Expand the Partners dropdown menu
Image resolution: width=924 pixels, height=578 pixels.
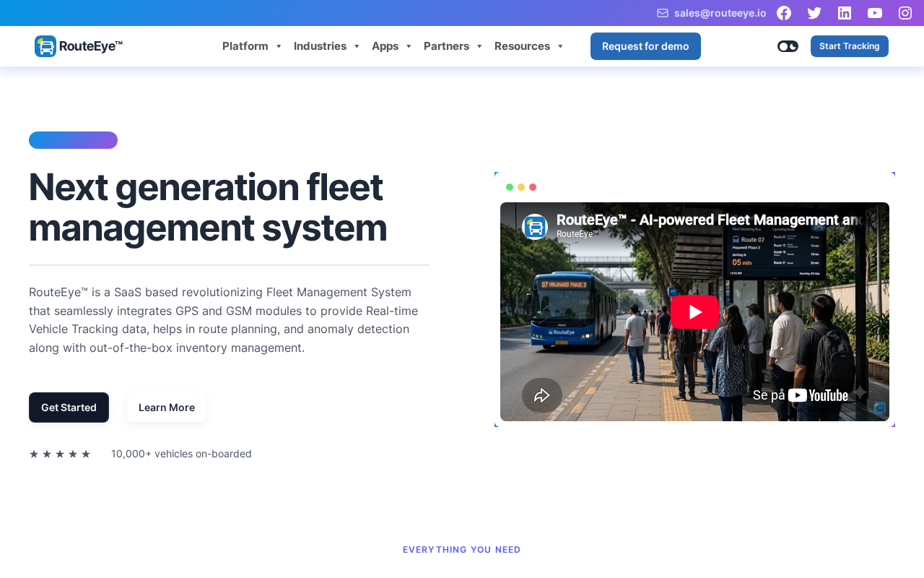pos(453,46)
